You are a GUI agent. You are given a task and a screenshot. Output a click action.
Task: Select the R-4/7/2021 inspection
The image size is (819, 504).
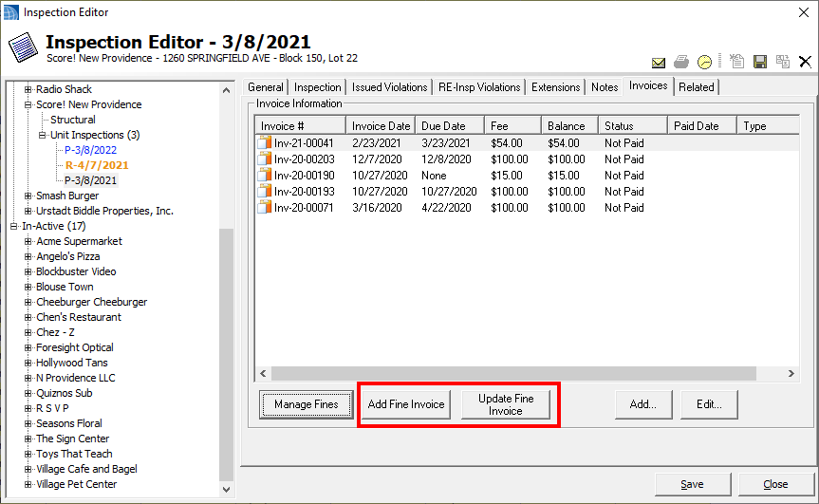coord(97,165)
